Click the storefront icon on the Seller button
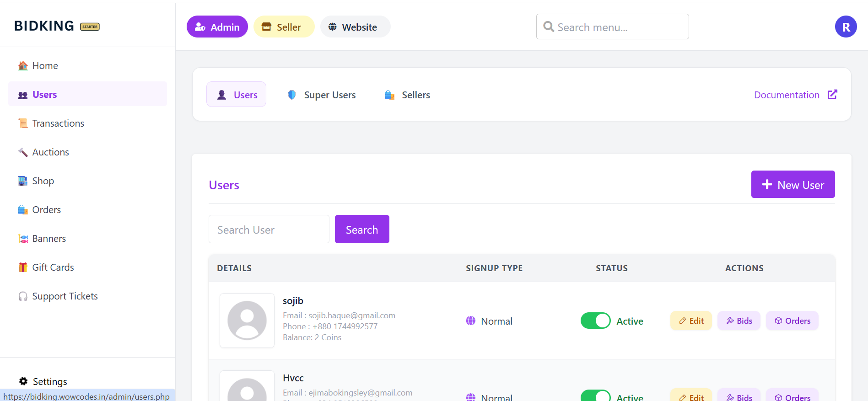Viewport: 868px width, 401px height. click(266, 27)
